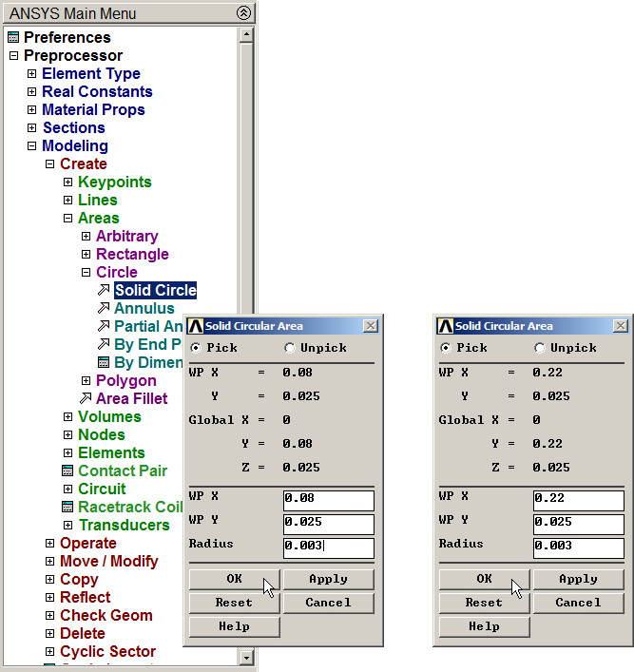Select Unpick in the left dialog
The width and height of the screenshot is (634, 672).
tap(290, 348)
